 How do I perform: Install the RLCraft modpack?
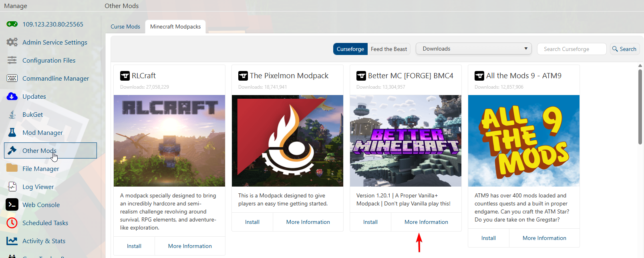(134, 246)
